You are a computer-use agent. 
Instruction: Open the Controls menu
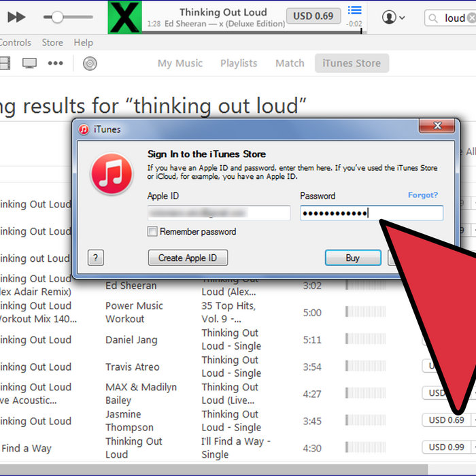pyautogui.click(x=16, y=42)
